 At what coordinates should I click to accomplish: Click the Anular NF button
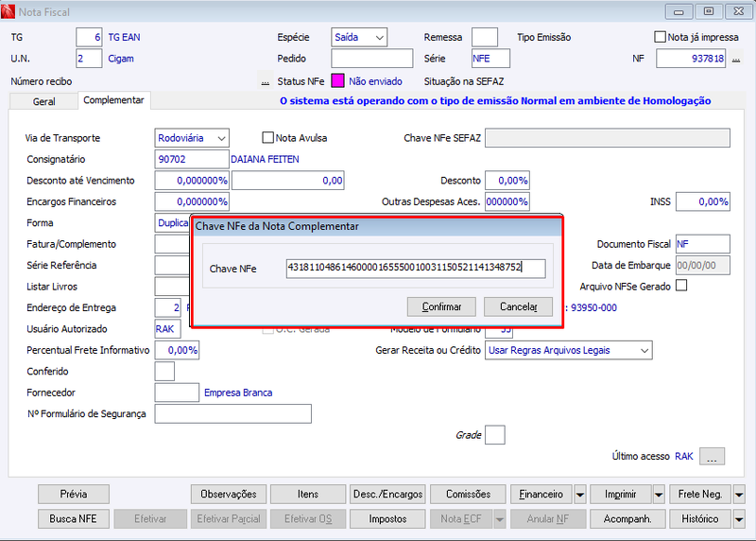point(548,519)
